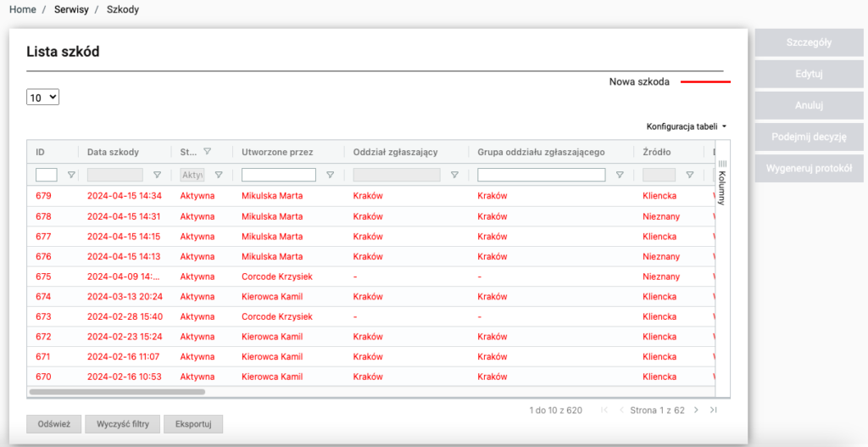Click filter icon in Status column header
Screen dimensions: 868x447
[207, 152]
